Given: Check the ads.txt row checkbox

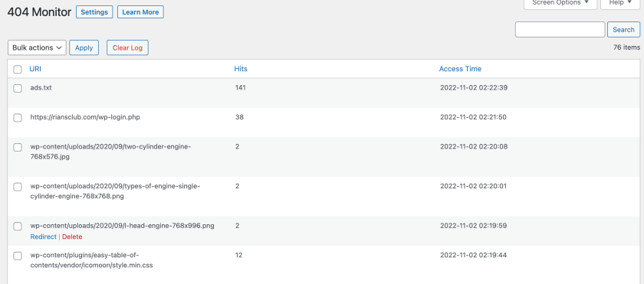Looking at the screenshot, I should pos(18,89).
